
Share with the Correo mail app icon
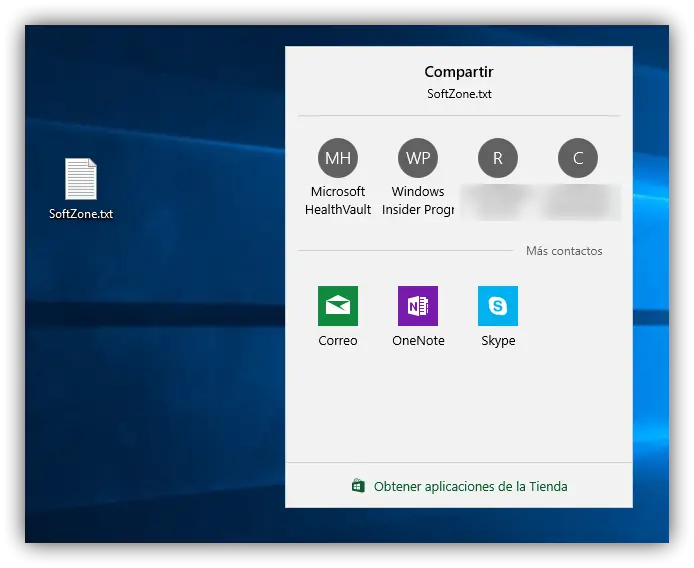338,306
